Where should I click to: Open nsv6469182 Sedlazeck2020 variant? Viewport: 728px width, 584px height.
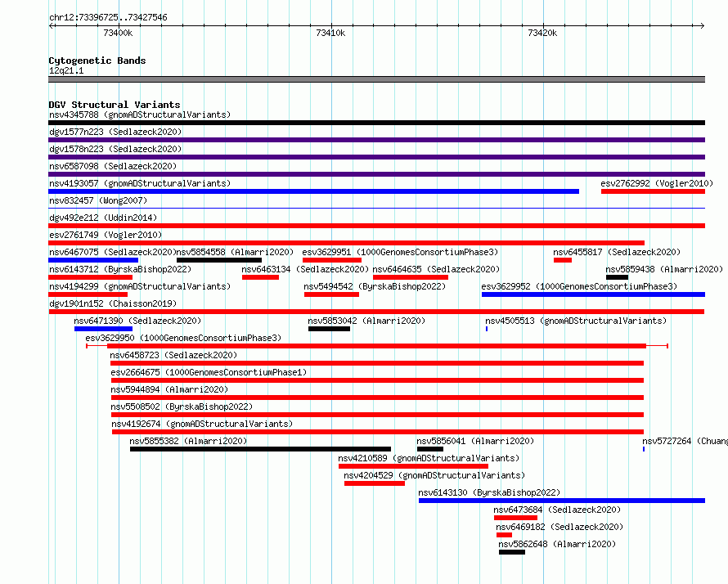point(504,535)
